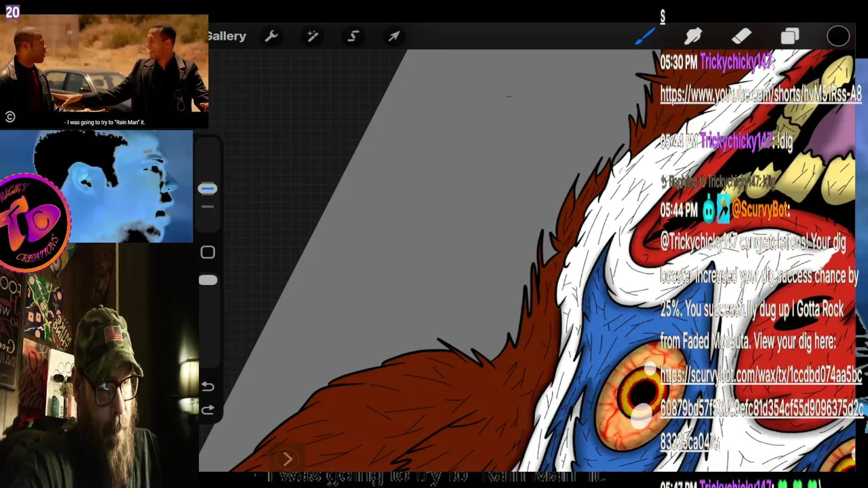Redo the last stroke
This screenshot has width=868, height=488.
tap(208, 409)
